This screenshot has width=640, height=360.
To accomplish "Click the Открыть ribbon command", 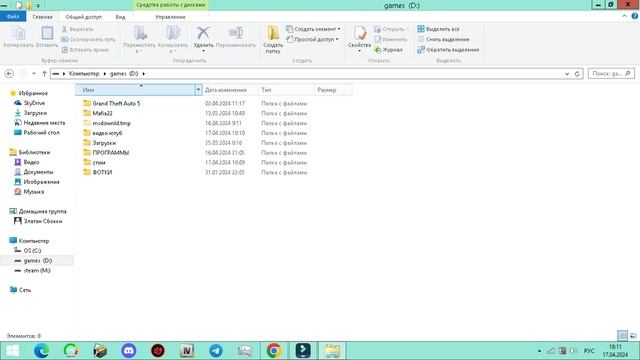I will 390,29.
